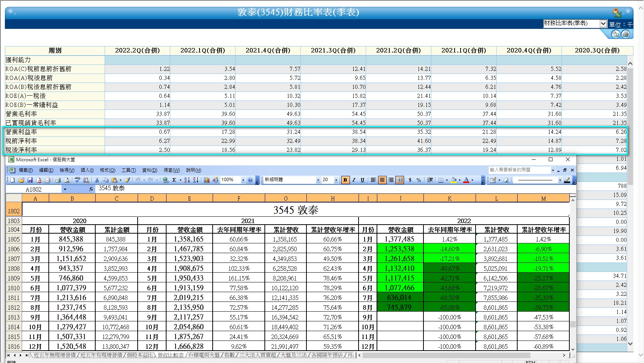The image size is (644, 363).
Task: Open the Chart Wizard icon
Action: click(207, 180)
